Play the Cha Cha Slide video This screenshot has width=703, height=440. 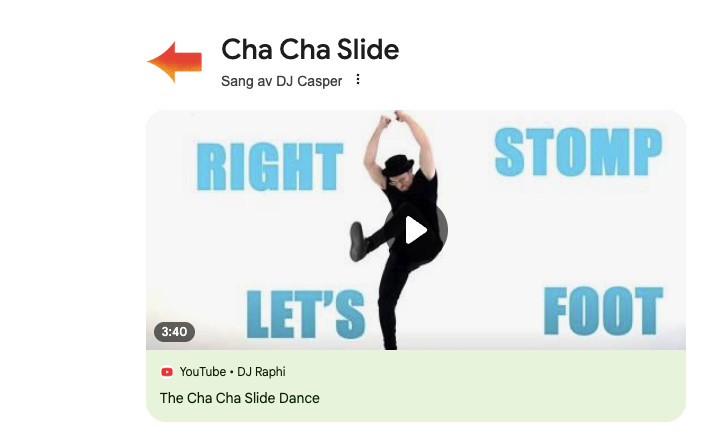click(415, 230)
